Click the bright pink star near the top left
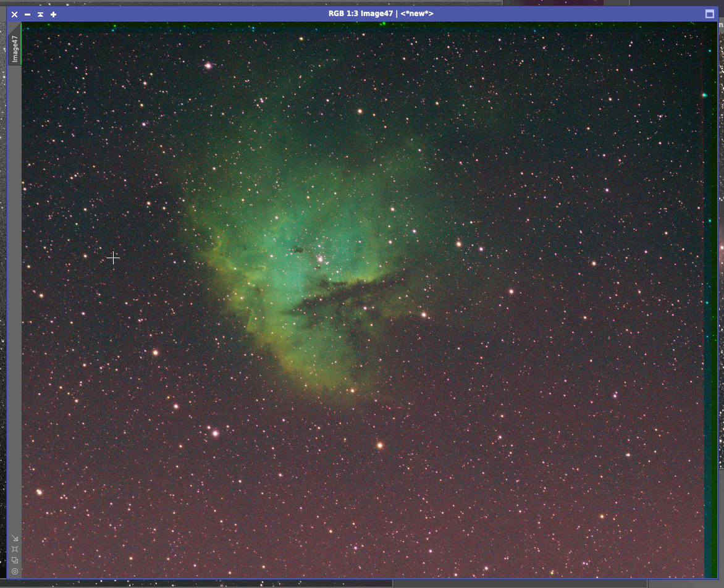This screenshot has height=588, width=724. pyautogui.click(x=209, y=65)
